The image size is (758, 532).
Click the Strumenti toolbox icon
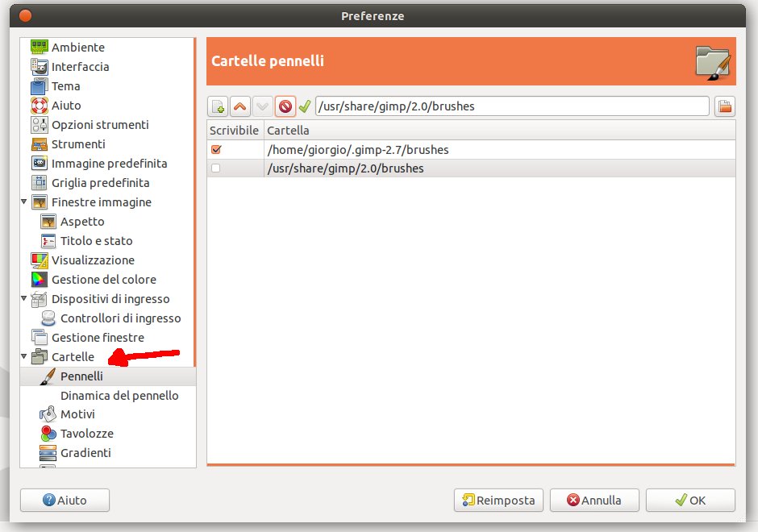(x=40, y=144)
